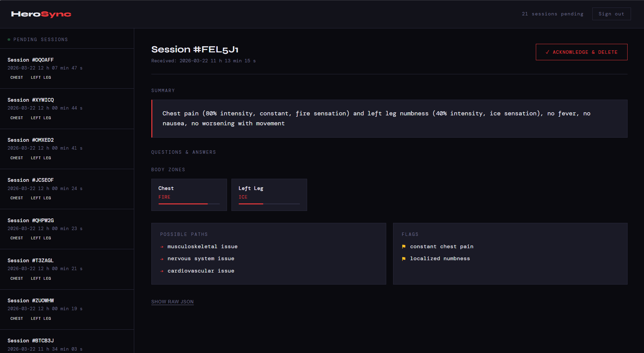The height and width of the screenshot is (353, 644).
Task: Click the CHEST tag under session #ZUOWHW
Action: pyautogui.click(x=17, y=318)
